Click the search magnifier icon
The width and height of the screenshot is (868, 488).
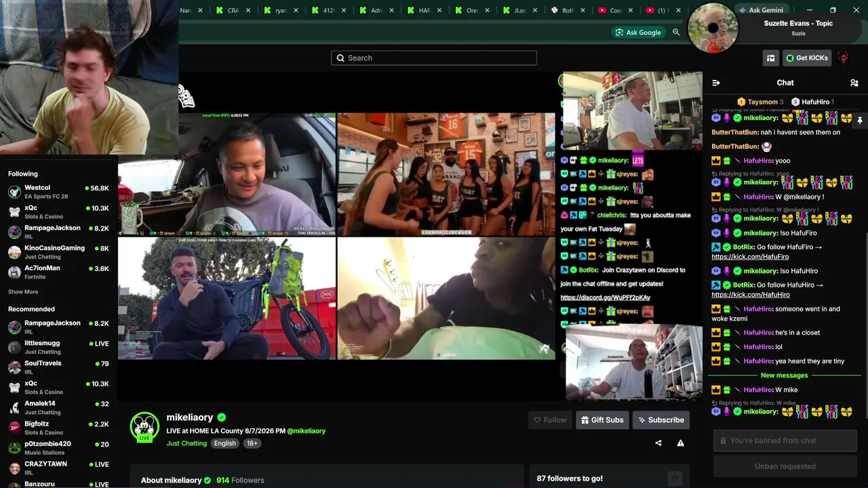coord(340,58)
